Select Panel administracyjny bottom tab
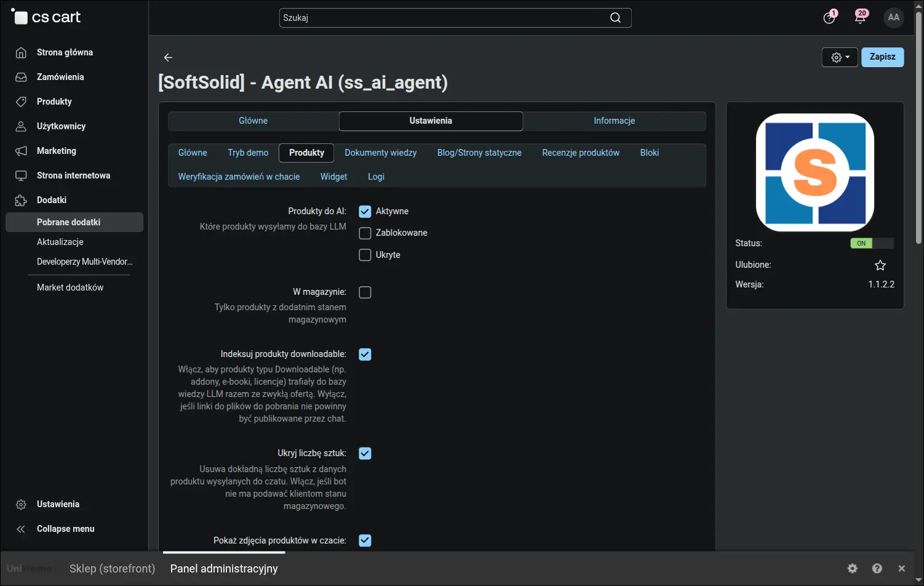This screenshot has width=924, height=586. coord(224,568)
